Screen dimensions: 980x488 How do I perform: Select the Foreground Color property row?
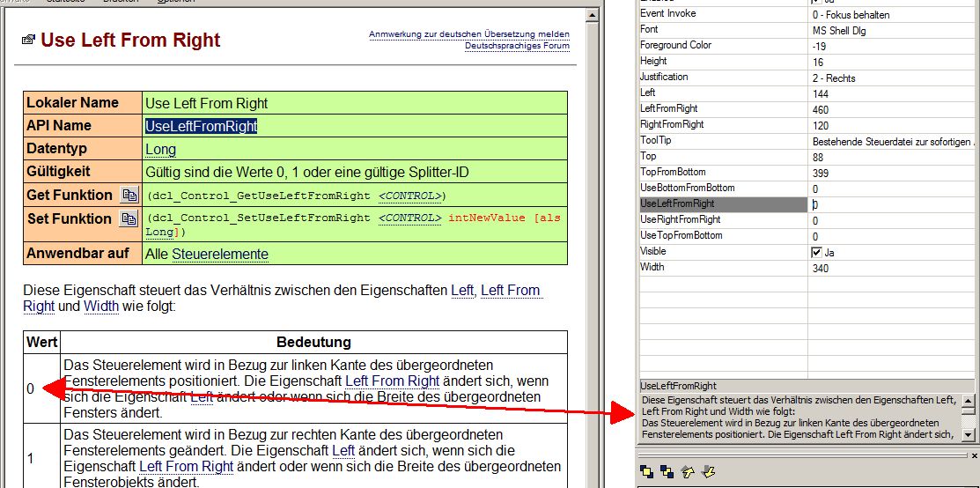807,46
